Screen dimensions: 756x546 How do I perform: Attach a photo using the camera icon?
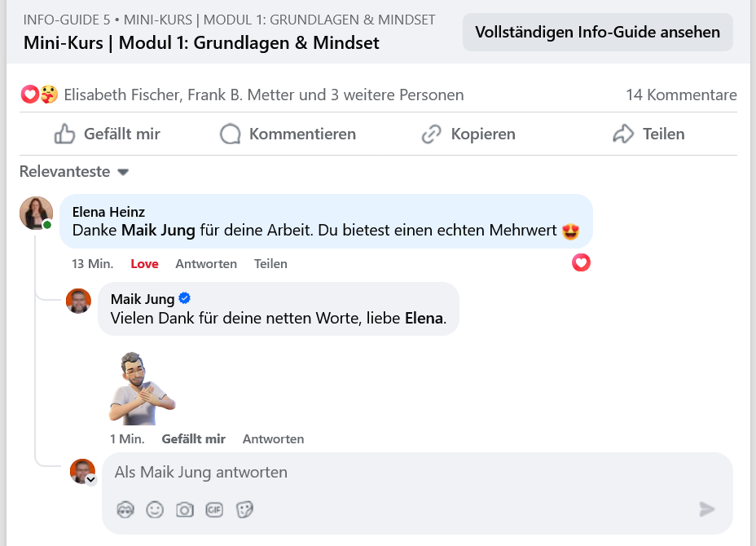click(185, 509)
